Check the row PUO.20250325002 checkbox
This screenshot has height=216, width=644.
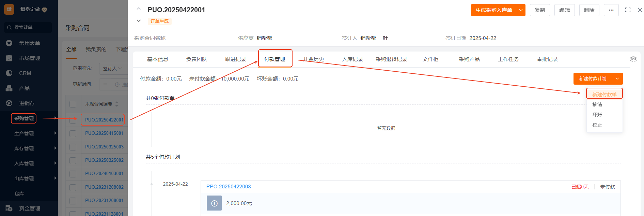[73, 160]
